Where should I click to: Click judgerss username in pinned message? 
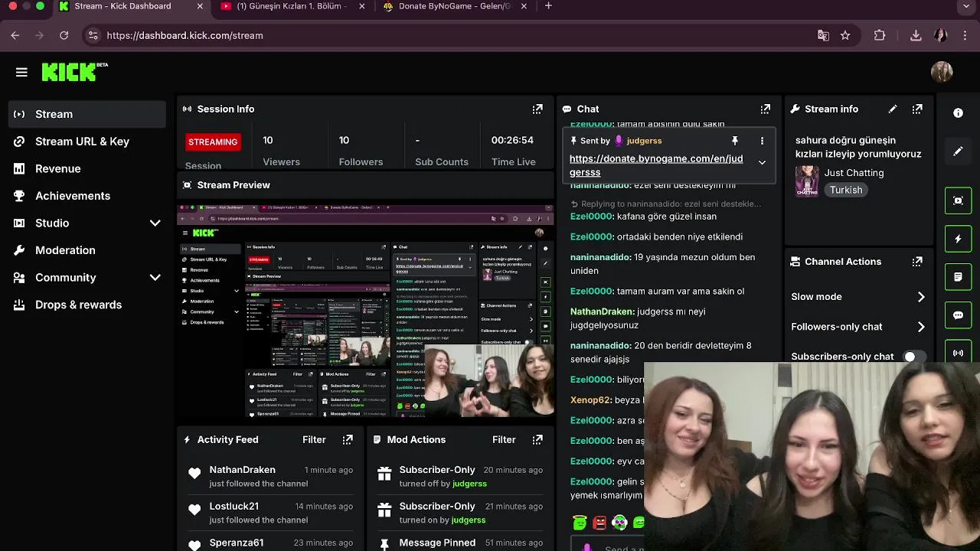tap(644, 141)
